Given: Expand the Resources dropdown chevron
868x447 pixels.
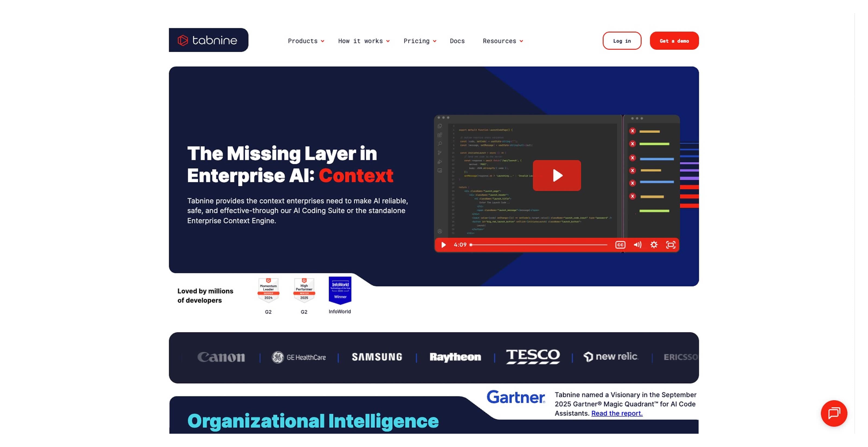Looking at the screenshot, I should [521, 41].
